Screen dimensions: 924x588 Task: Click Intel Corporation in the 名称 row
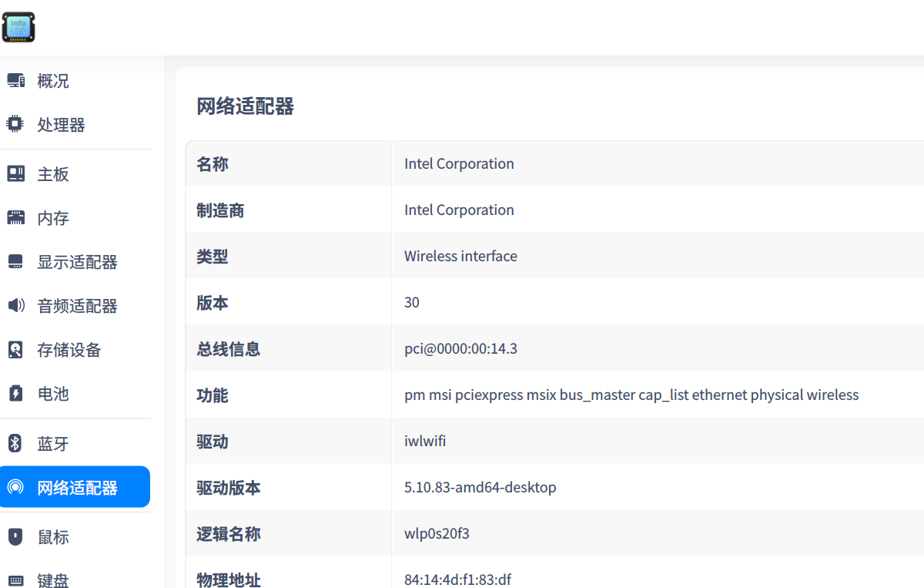[x=459, y=163]
